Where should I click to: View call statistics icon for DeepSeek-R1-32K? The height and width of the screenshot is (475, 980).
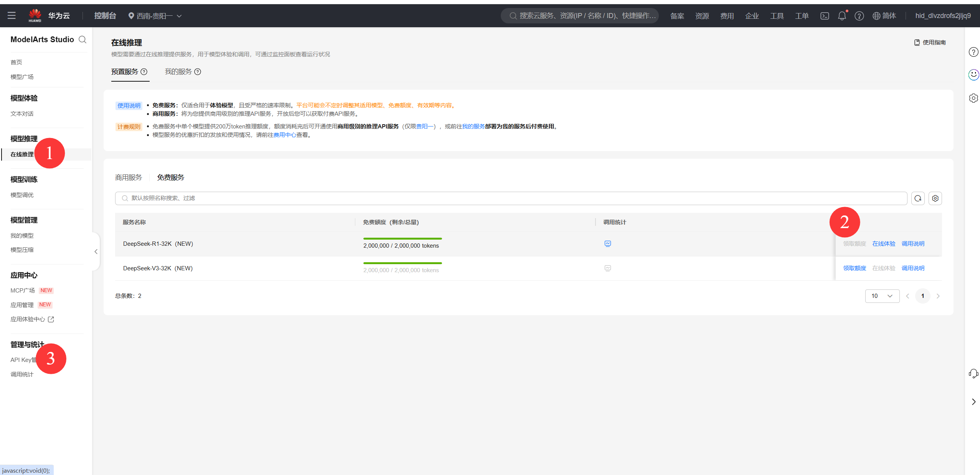point(608,244)
